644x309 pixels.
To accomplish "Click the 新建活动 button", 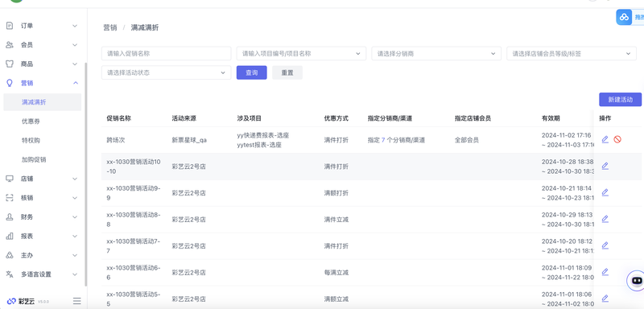I will click(620, 99).
